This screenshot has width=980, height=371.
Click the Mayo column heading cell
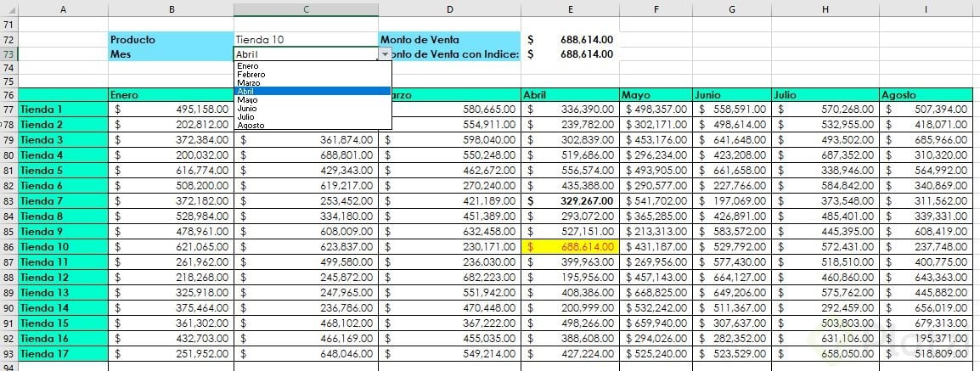(x=656, y=96)
